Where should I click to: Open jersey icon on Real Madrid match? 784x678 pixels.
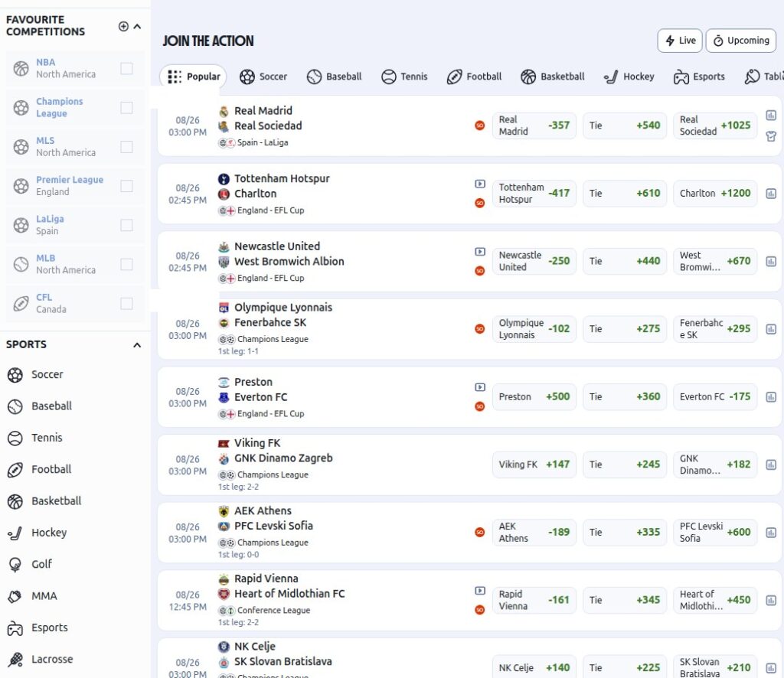(x=771, y=136)
